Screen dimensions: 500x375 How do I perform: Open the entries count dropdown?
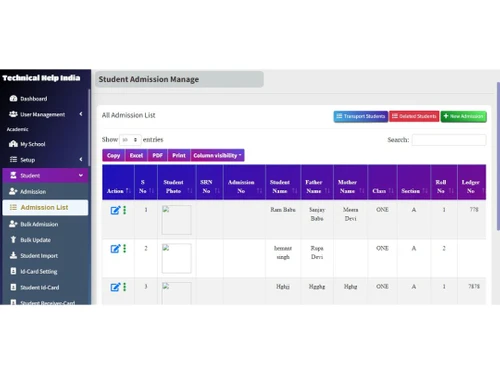click(130, 140)
